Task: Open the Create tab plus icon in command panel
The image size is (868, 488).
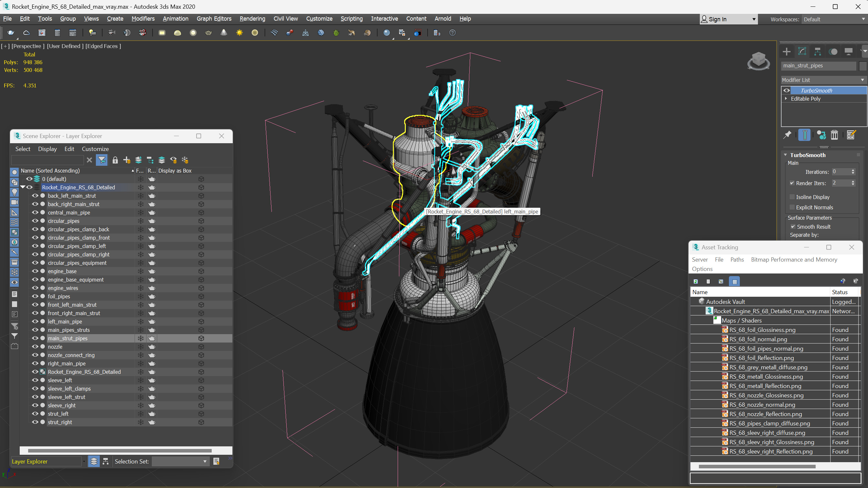Action: pos(786,52)
